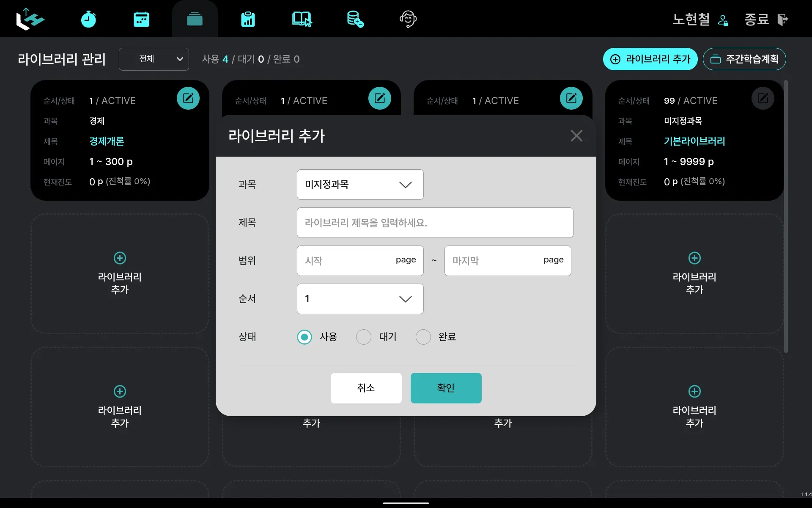Click the vertical scrollbar on right edge
The width and height of the screenshot is (812, 508).
pos(786,216)
